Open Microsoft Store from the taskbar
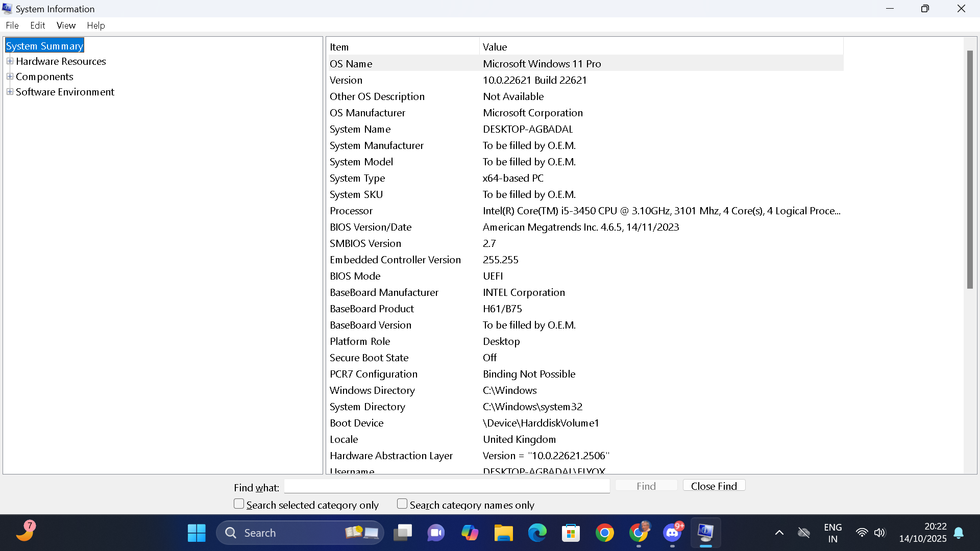The width and height of the screenshot is (980, 551). tap(571, 533)
